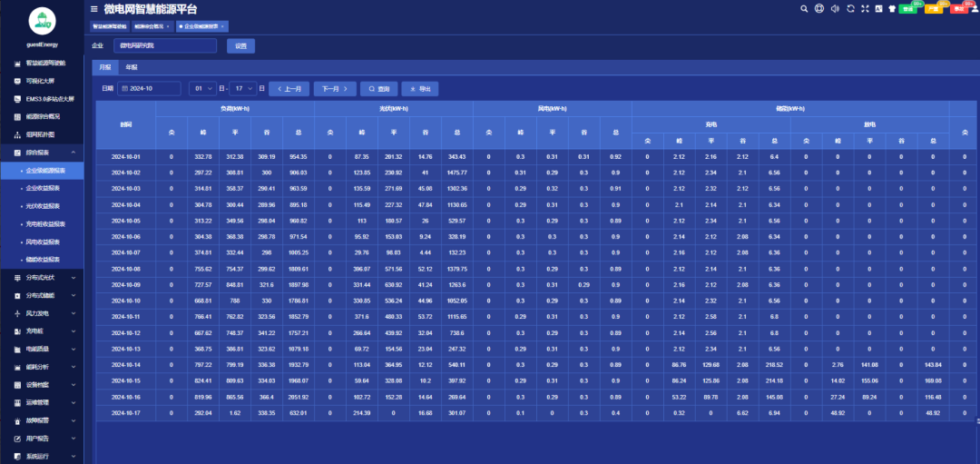Open the theme (shirt) icon
This screenshot has height=464, width=980.
(891, 8)
